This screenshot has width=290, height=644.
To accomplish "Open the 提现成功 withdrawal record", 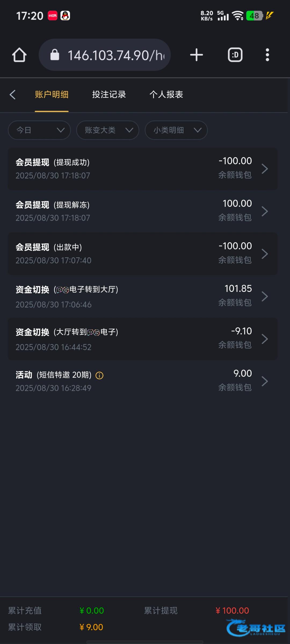I will click(143, 169).
